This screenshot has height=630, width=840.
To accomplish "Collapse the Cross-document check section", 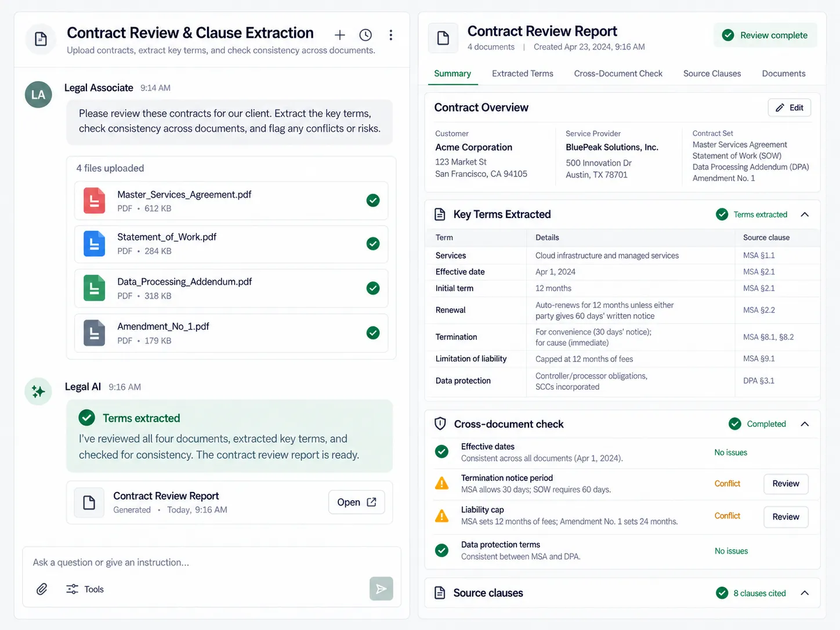I will (805, 424).
